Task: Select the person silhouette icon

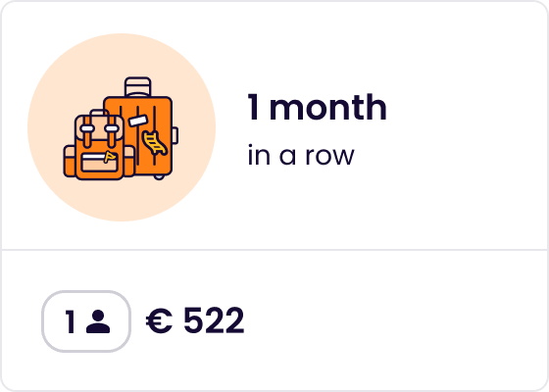Action: coord(98,321)
